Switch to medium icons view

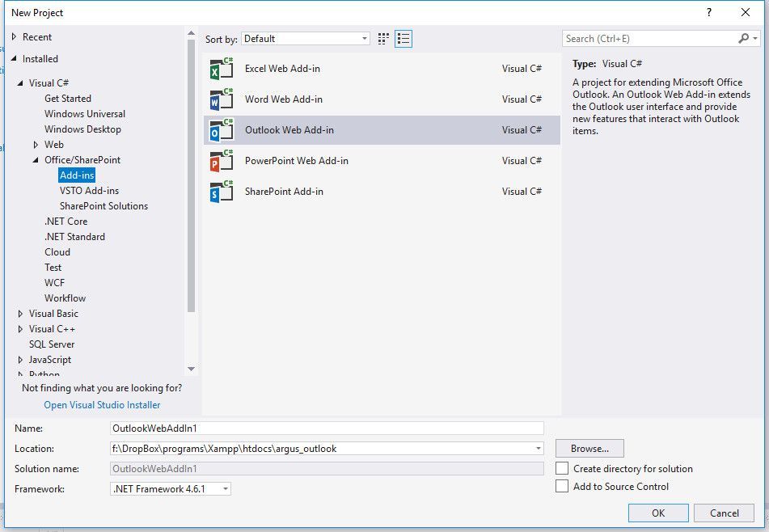[383, 39]
